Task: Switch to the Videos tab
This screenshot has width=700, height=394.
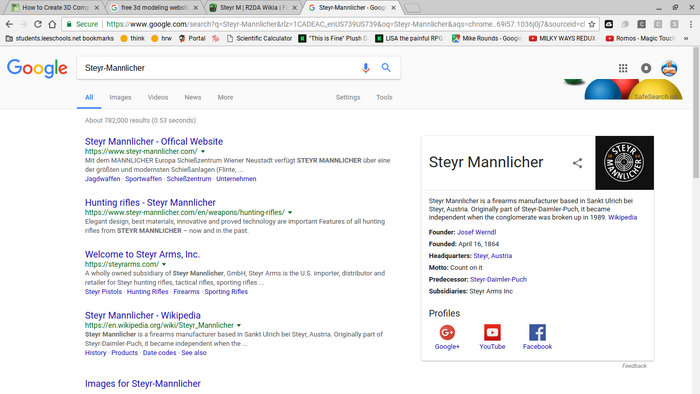Action: tap(158, 97)
